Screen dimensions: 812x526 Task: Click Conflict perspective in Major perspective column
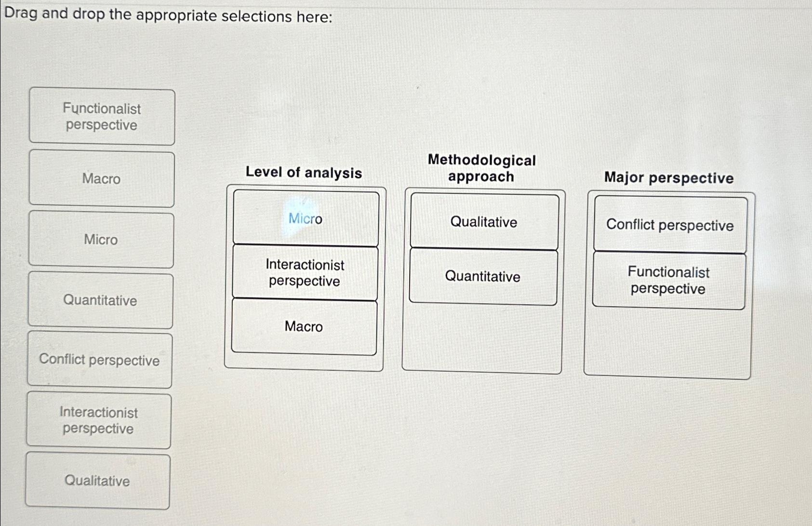pos(670,225)
